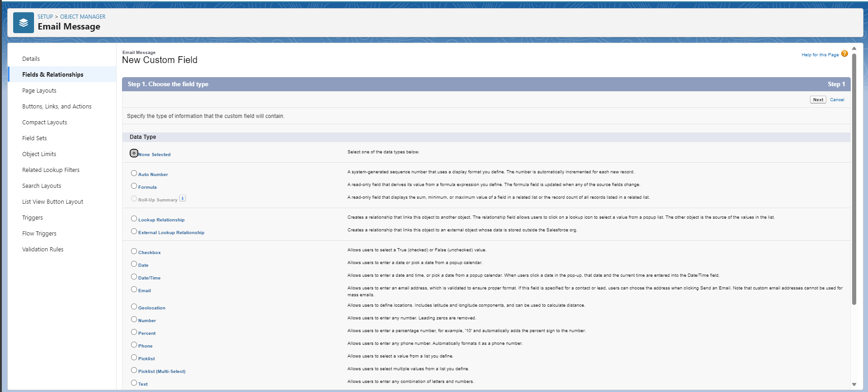Click the OBJECT MANAGER breadcrumb link
This screenshot has width=868, height=392.
(83, 16)
